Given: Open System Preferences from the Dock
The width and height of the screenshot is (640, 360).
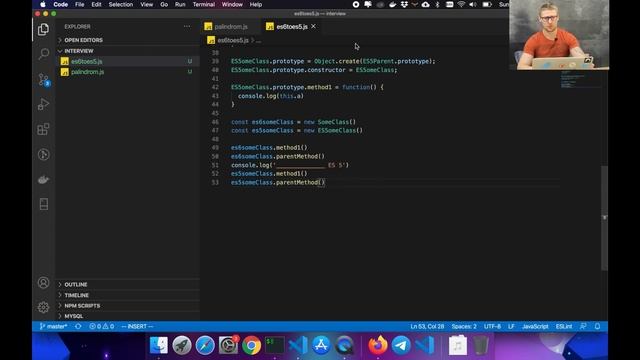Looking at the screenshot, I should [x=228, y=345].
